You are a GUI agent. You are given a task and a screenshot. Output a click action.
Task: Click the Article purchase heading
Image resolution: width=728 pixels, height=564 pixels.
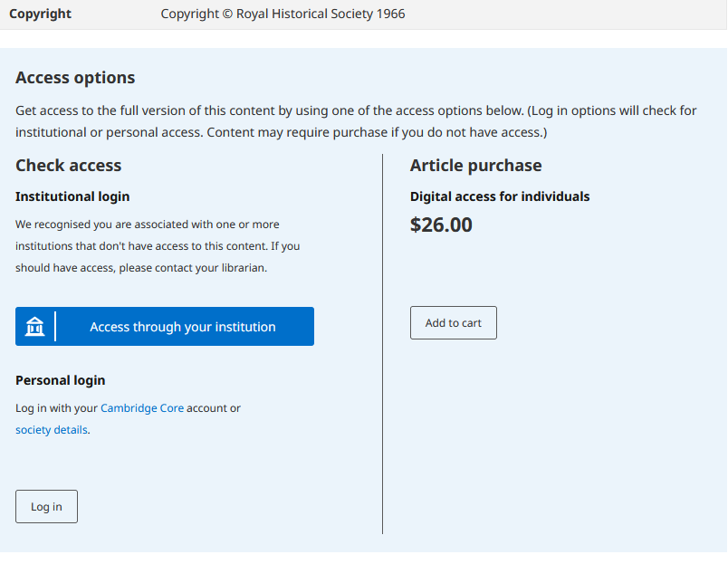coord(475,166)
